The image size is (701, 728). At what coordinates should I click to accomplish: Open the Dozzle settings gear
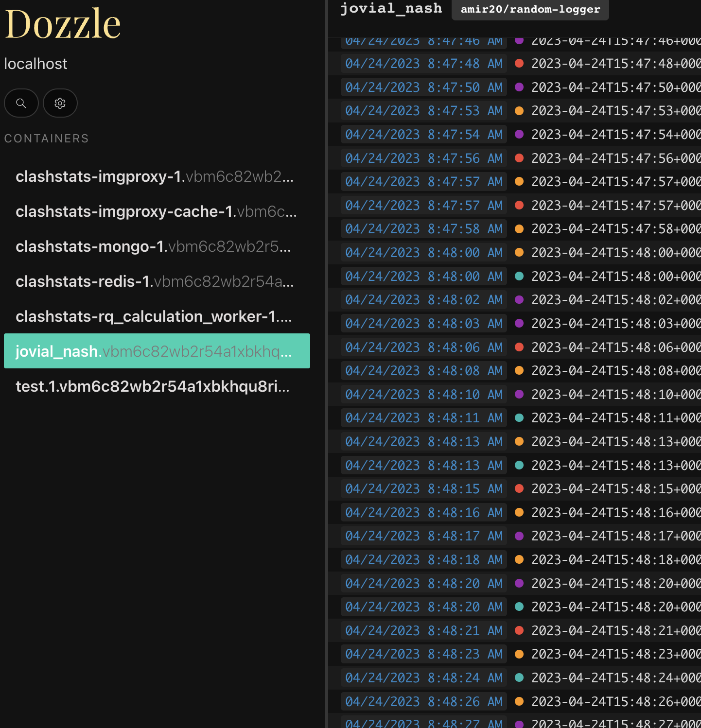(60, 103)
